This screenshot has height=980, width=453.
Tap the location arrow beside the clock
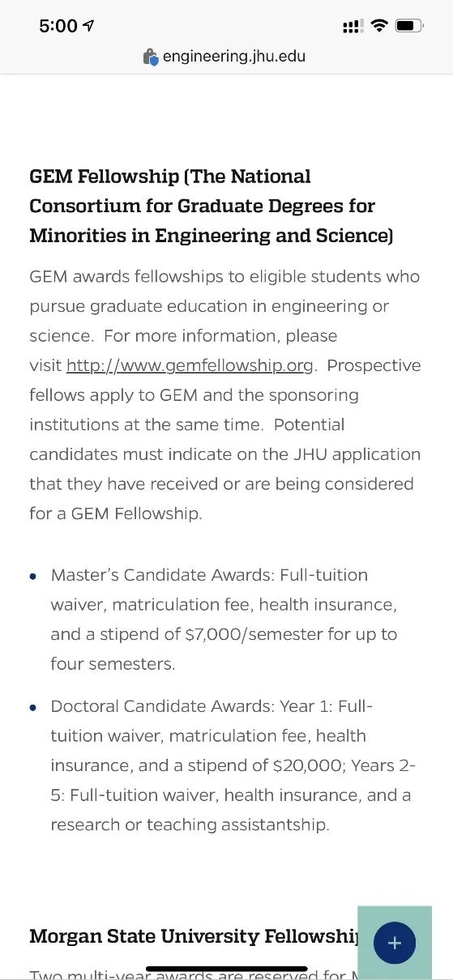88,26
